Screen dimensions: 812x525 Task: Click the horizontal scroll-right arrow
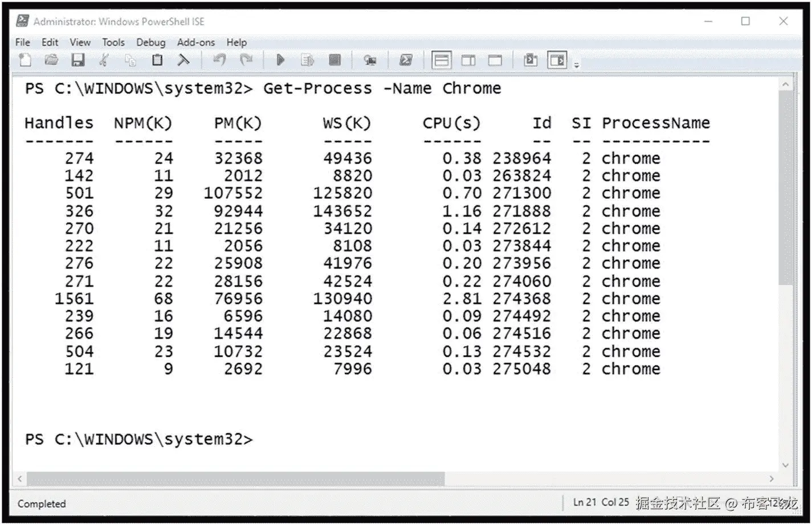click(772, 478)
